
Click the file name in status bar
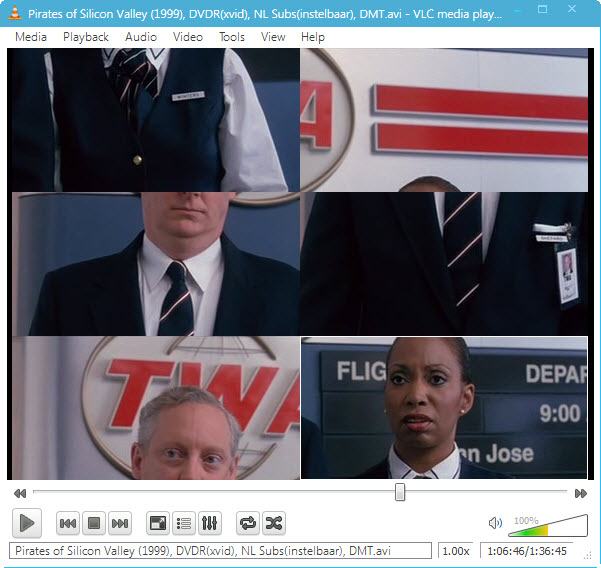(x=220, y=551)
